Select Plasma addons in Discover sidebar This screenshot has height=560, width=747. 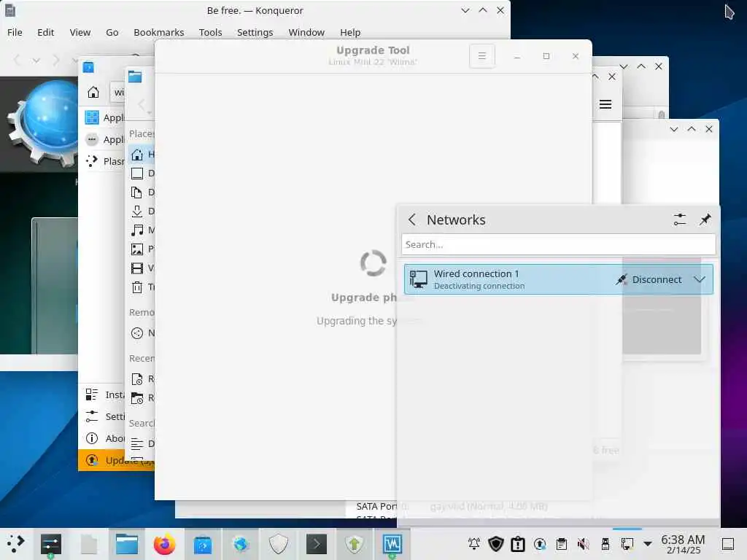click(x=105, y=161)
